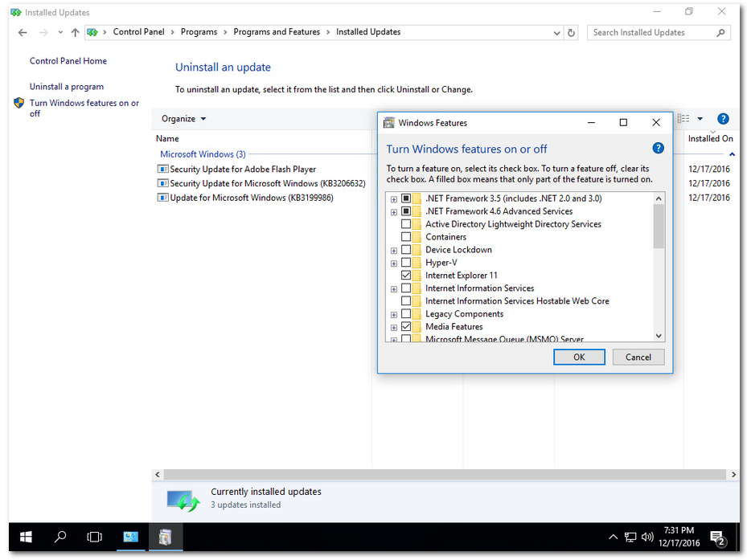This screenshot has width=747, height=560.
Task: Open the network icon in system tray
Action: click(x=630, y=538)
